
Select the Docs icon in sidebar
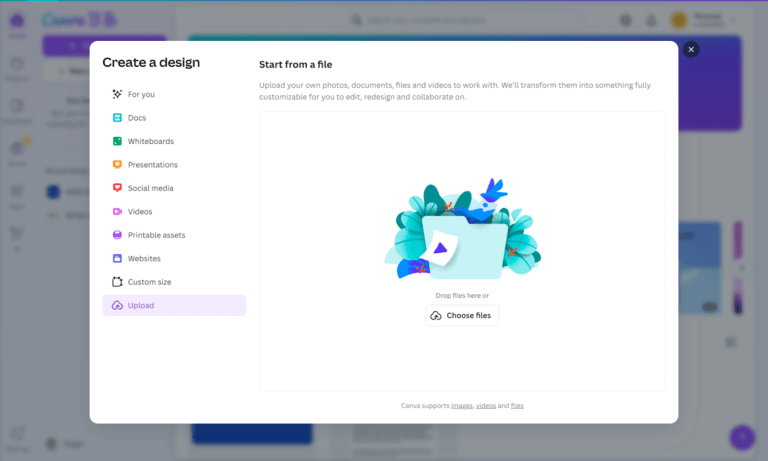point(117,118)
